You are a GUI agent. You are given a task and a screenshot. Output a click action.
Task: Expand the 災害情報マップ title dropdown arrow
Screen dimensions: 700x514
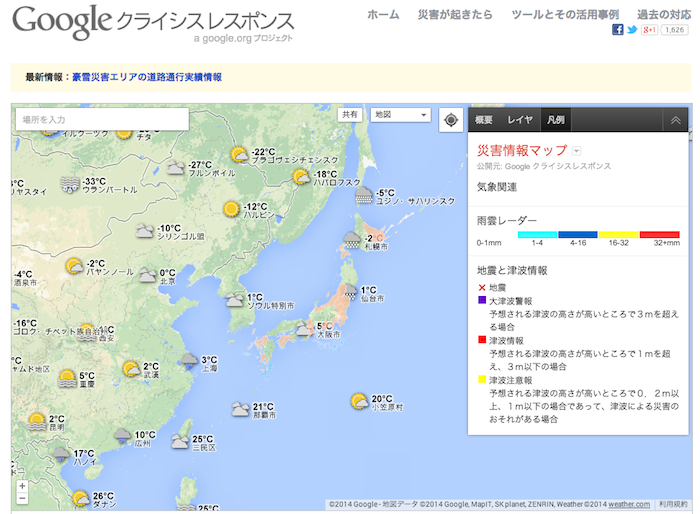click(576, 151)
